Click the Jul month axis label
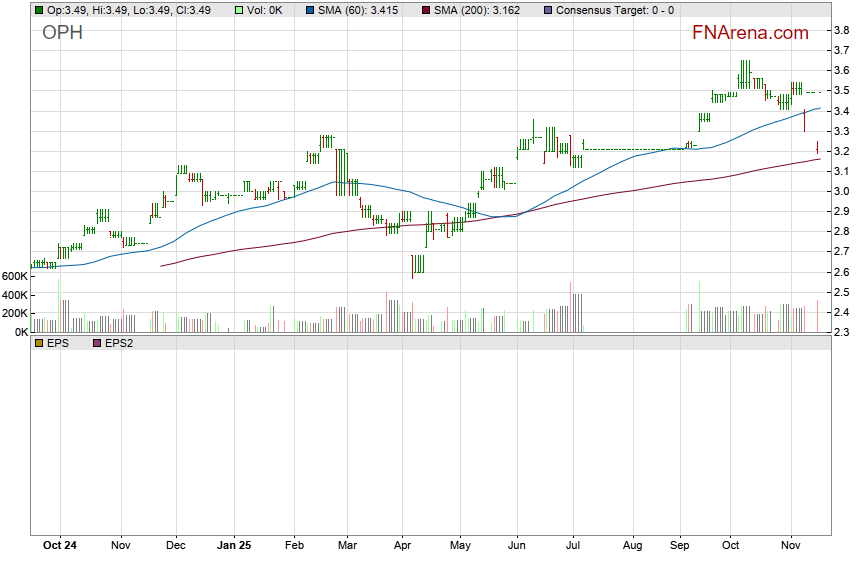The width and height of the screenshot is (859, 566). (574, 547)
